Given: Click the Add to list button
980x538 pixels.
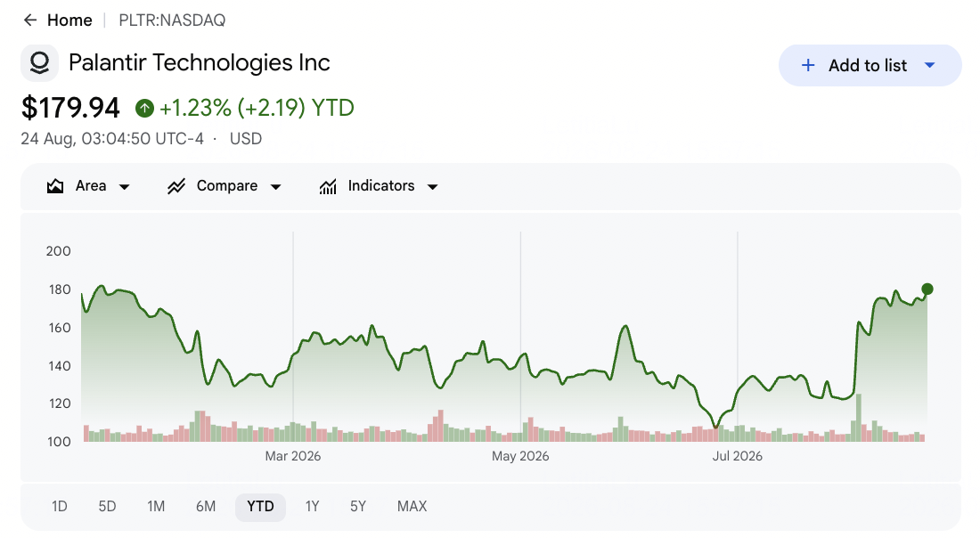Looking at the screenshot, I should point(870,65).
